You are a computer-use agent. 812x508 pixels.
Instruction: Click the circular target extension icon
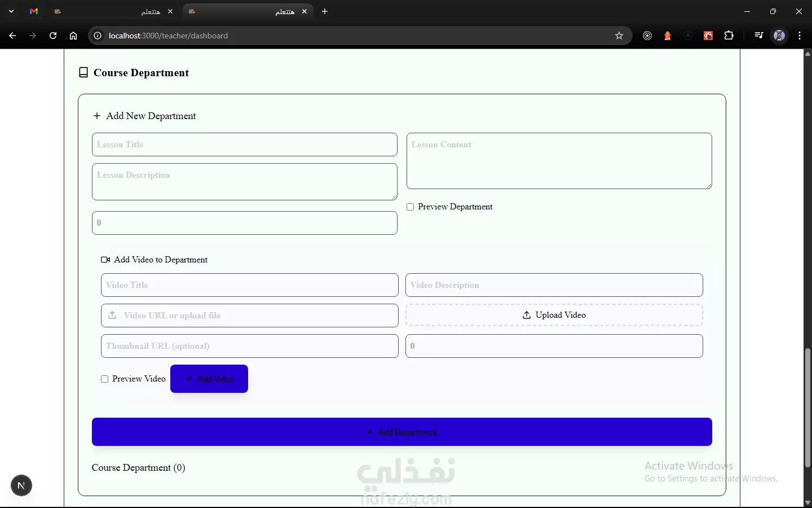click(x=647, y=36)
